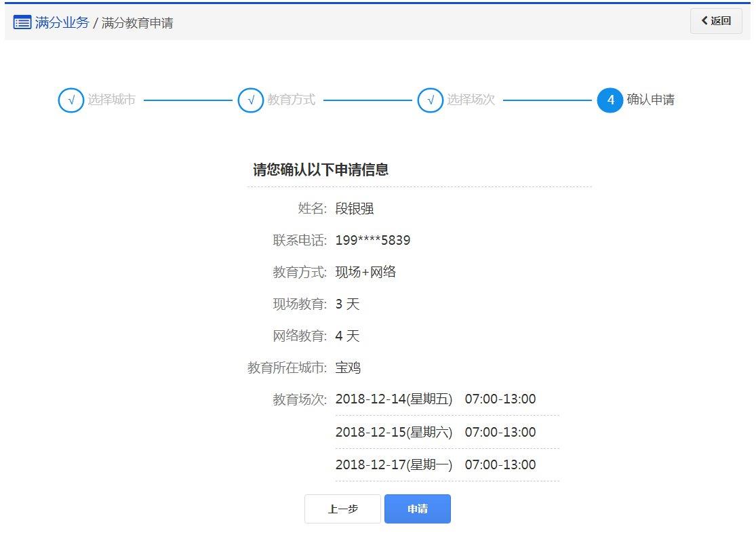Select the 选择城市 step label
The image size is (756, 535).
(x=111, y=100)
